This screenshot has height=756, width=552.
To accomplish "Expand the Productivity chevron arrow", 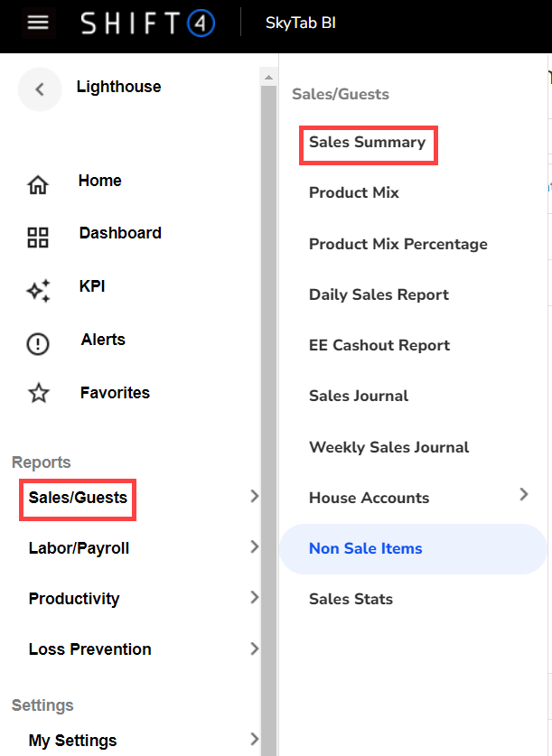I will [254, 597].
